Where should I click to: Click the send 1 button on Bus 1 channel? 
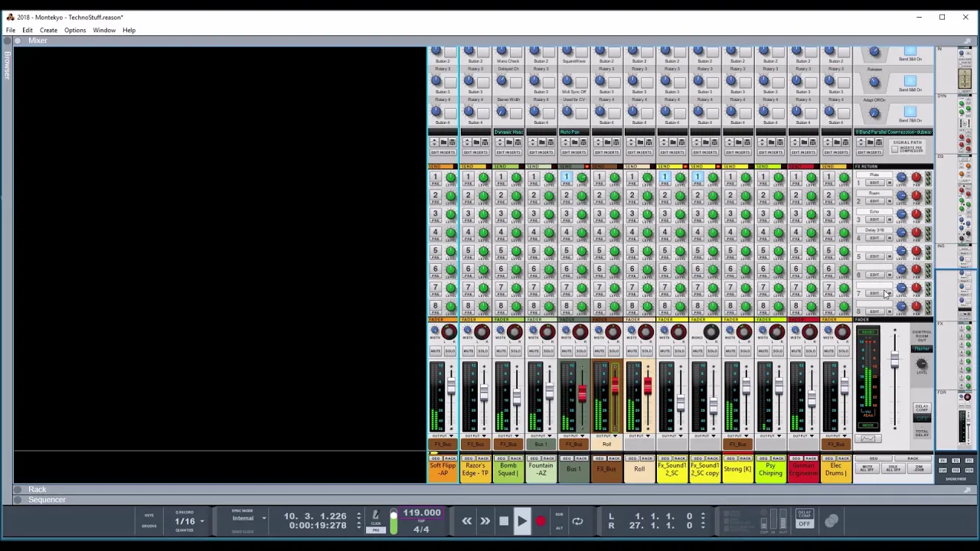567,178
